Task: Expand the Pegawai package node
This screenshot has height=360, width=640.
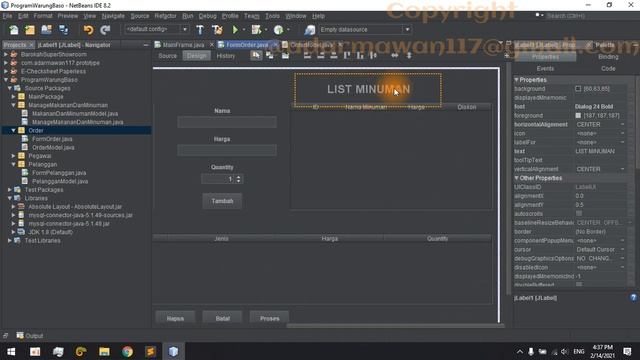Action: [13, 156]
